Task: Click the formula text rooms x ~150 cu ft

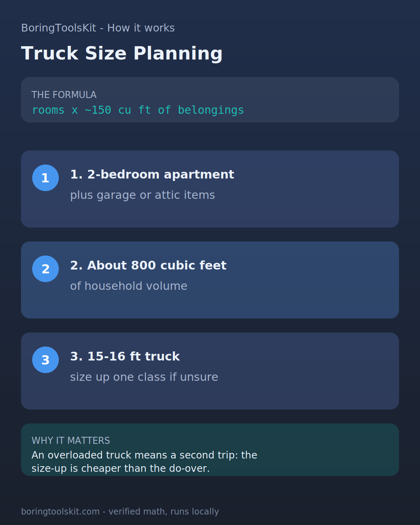Action: (138, 110)
